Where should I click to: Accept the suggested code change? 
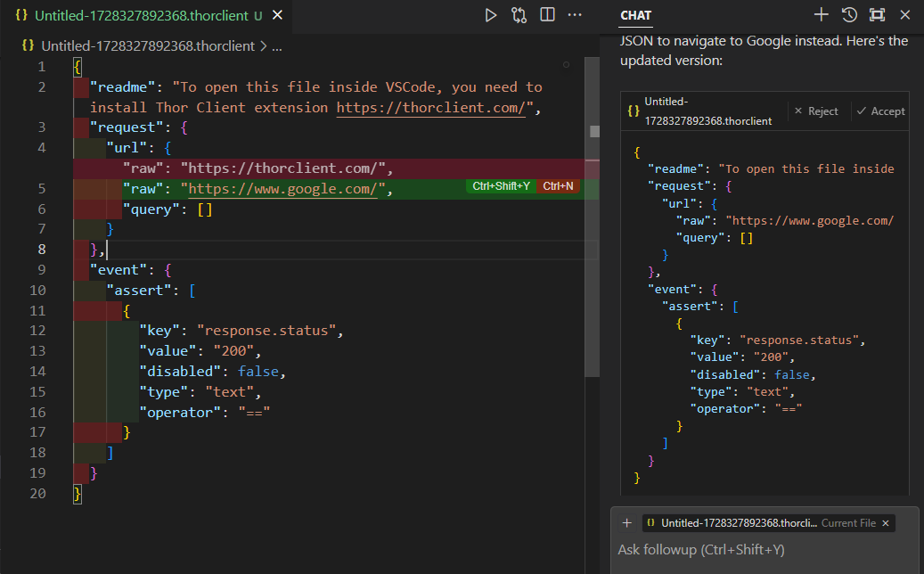pyautogui.click(x=880, y=111)
